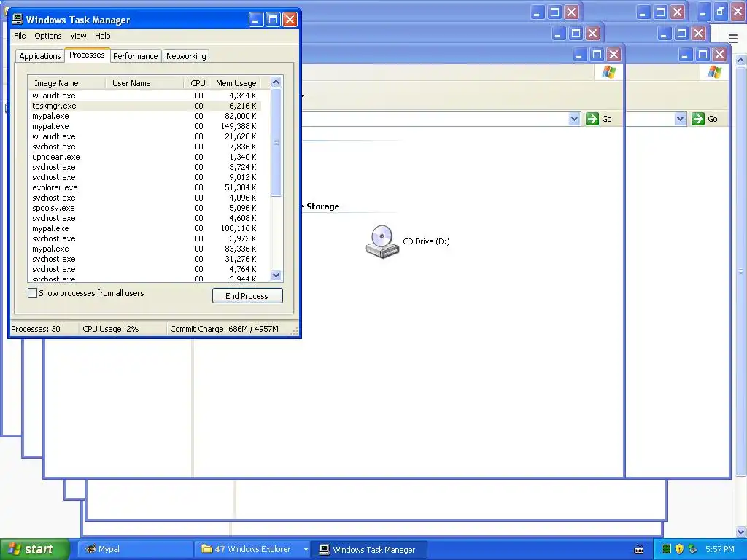Select mypal.exe using 108,116 K
The width and height of the screenshot is (747, 560).
pos(145,228)
